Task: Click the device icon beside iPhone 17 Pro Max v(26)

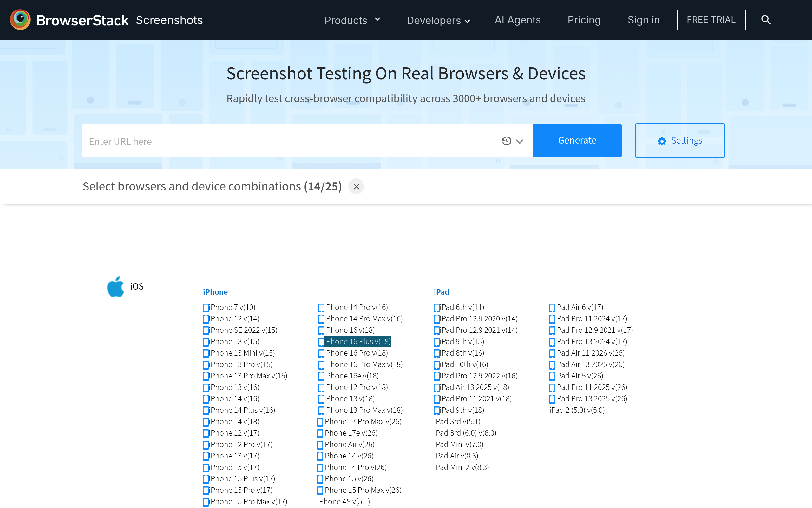Action: 320,422
